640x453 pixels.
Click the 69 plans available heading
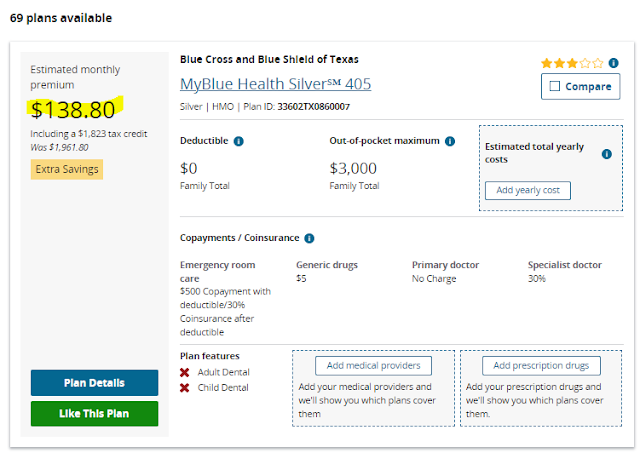click(x=61, y=18)
